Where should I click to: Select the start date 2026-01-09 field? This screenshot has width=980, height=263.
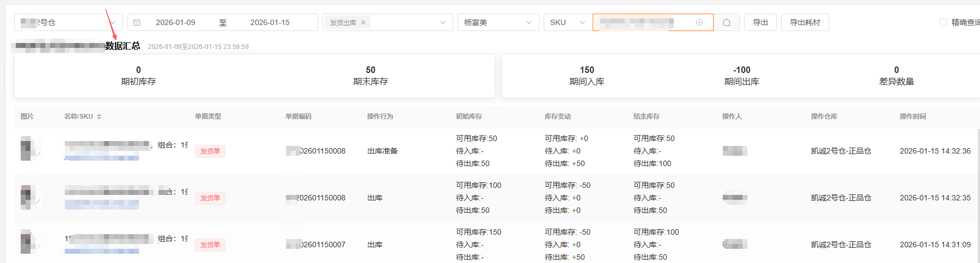tap(175, 22)
